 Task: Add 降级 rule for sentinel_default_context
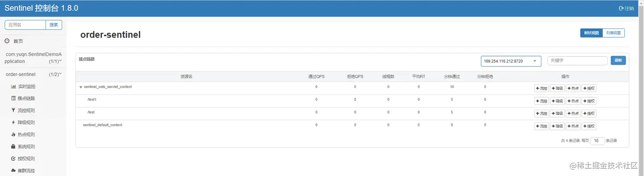557,126
